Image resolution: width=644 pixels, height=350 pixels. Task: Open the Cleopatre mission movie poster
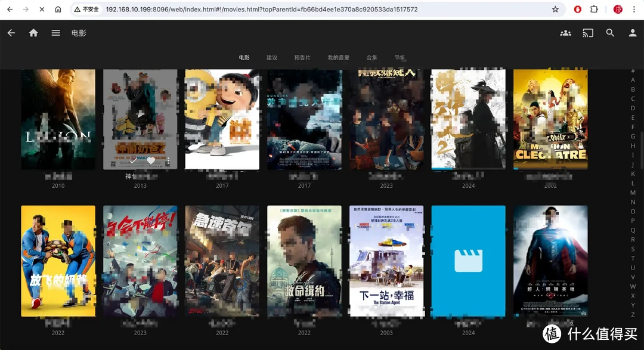550,119
